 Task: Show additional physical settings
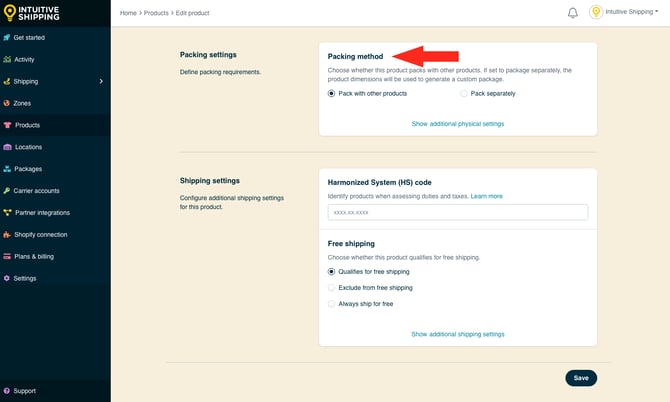457,124
